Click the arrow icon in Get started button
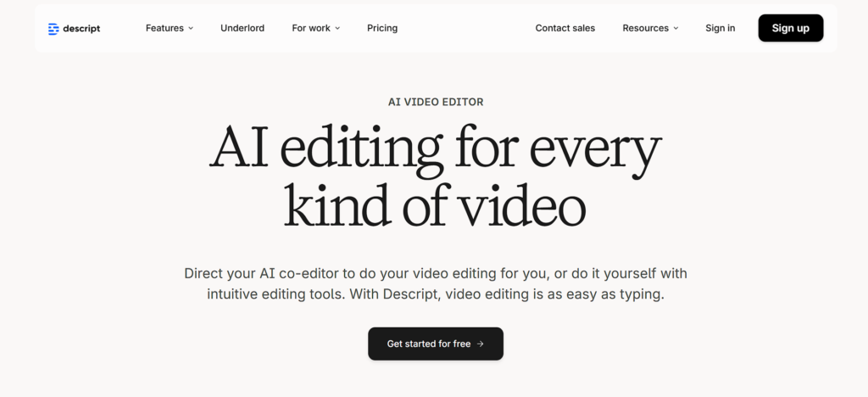Image resolution: width=868 pixels, height=397 pixels. 481,344
